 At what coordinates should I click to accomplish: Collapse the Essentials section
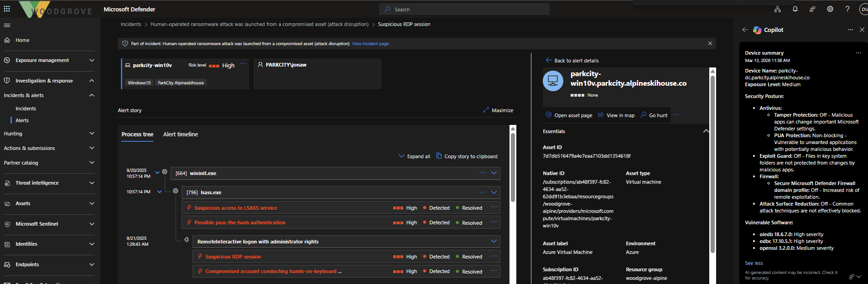[x=706, y=131]
